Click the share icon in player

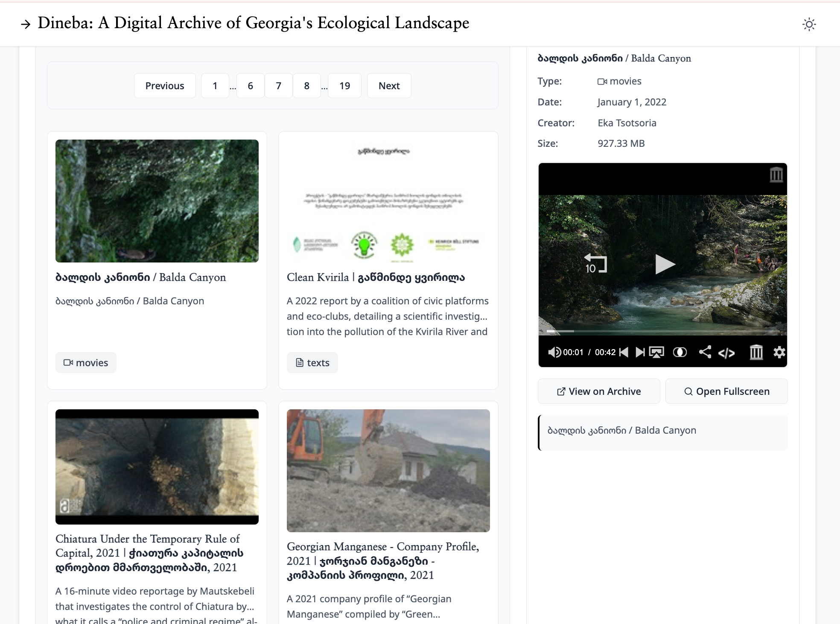[x=705, y=352]
